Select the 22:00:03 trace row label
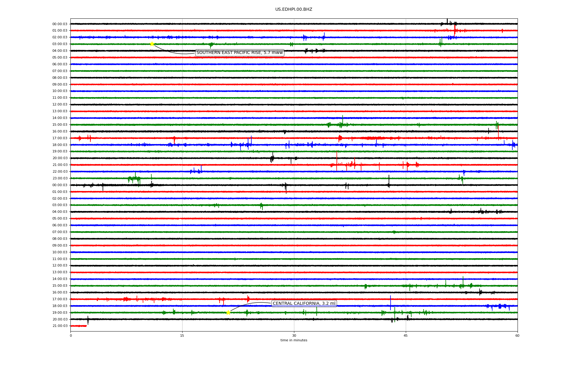Image resolution: width=588 pixels, height=368 pixels. pyautogui.click(x=60, y=172)
